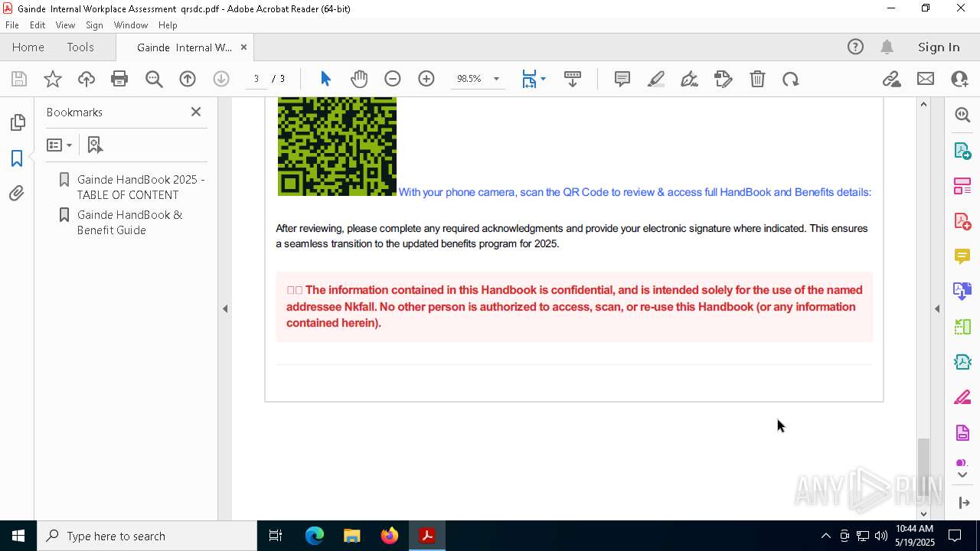Open Gainde HandBook & Benefit Guide bookmark
This screenshot has width=980, height=551.
(130, 222)
